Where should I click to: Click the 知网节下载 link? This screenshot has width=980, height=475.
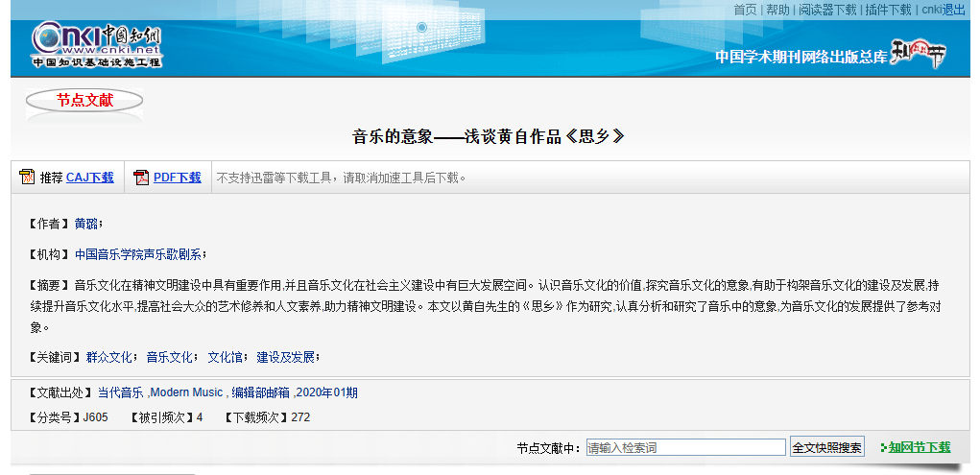(x=919, y=447)
